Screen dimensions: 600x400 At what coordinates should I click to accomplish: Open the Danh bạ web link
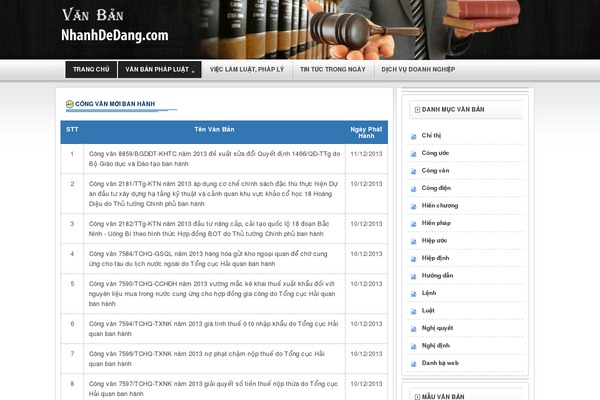(440, 363)
